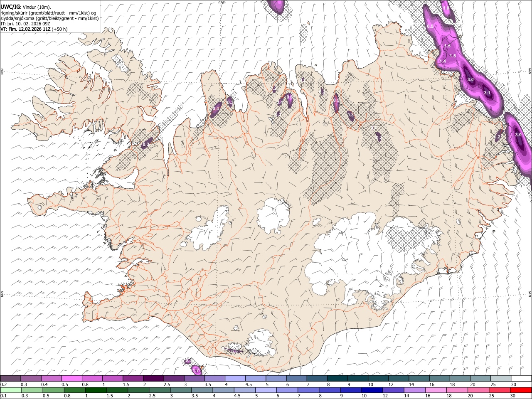Click the '12' label in the upper legend row
Screen dimensions: 532x399
coord(391,384)
